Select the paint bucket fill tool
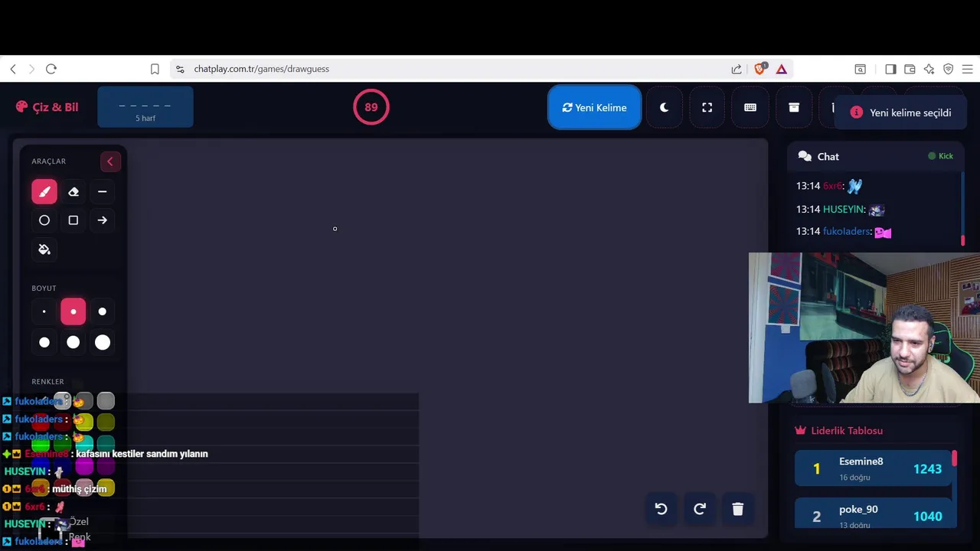Image resolution: width=980 pixels, height=551 pixels. [44, 249]
